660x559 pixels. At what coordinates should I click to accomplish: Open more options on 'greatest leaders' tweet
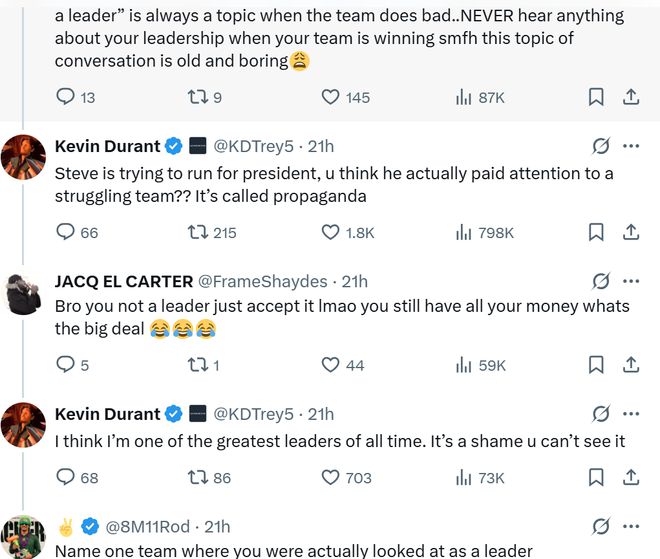631,414
